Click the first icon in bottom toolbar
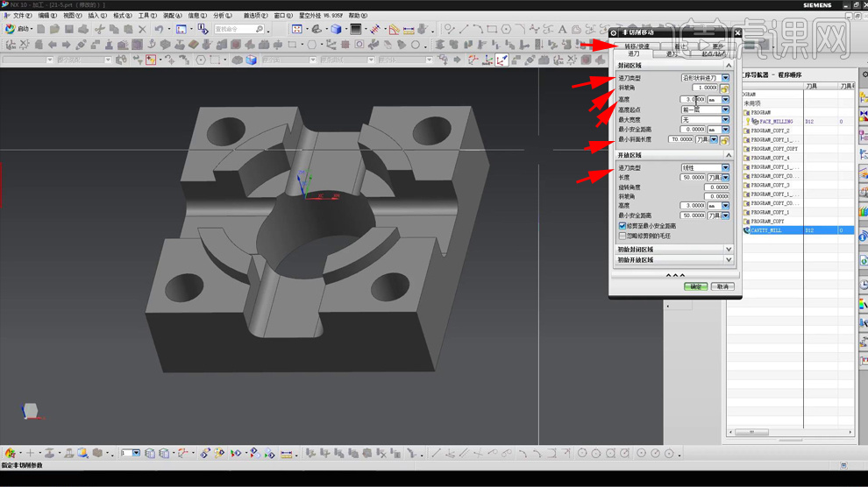The image size is (868, 487). pyautogui.click(x=10, y=454)
